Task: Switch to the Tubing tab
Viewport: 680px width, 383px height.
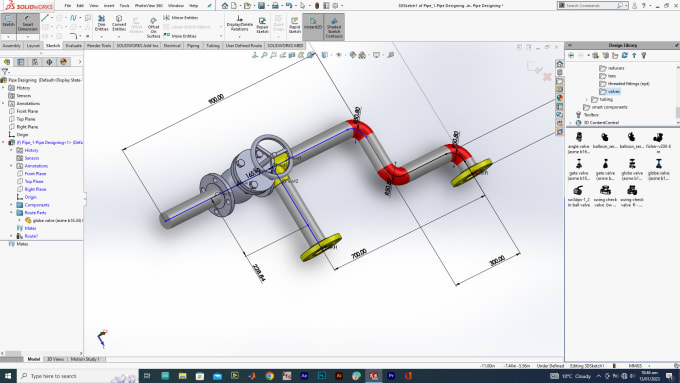Action: (212, 46)
